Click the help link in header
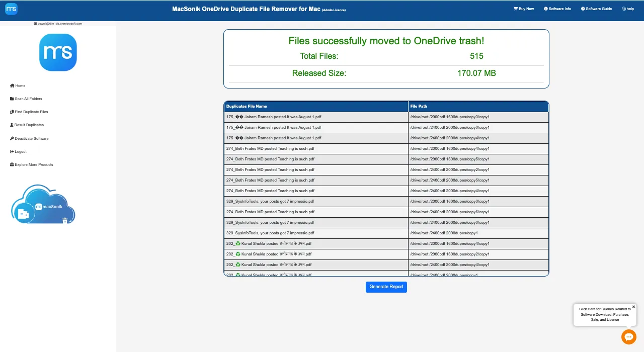Viewport: 644px width, 352px height. [627, 9]
